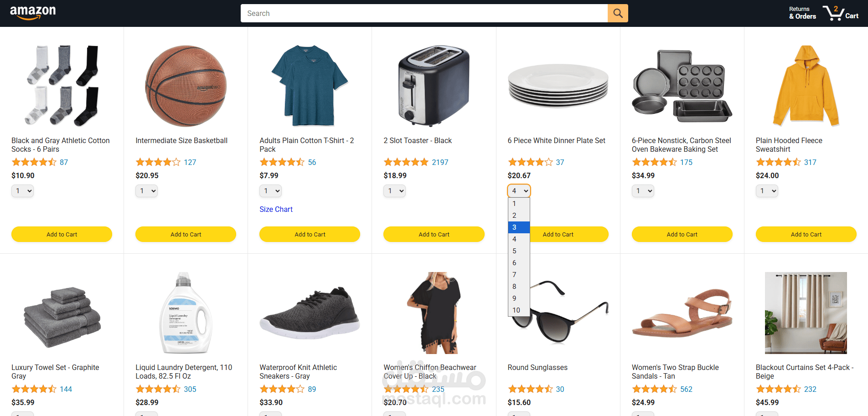Open quantity selector for the bakeware set
The height and width of the screenshot is (416, 868).
coord(643,191)
